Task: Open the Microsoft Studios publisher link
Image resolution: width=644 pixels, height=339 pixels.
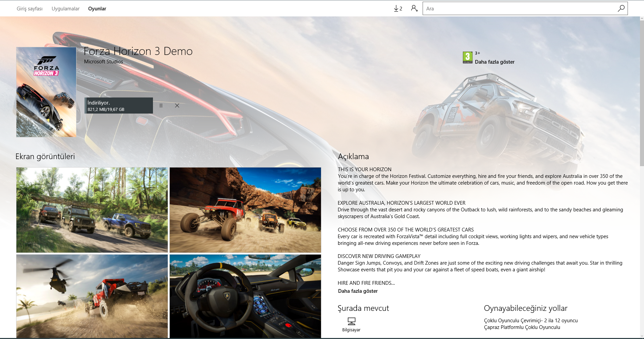Action: point(104,62)
